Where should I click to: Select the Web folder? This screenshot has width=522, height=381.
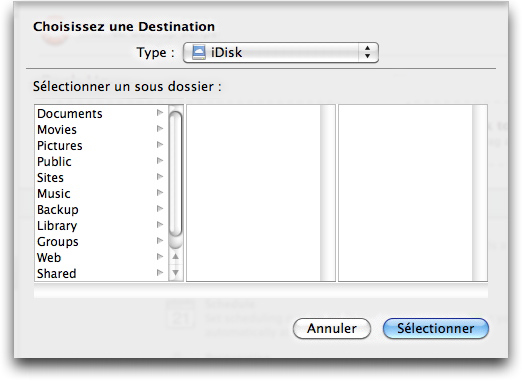[x=101, y=257]
